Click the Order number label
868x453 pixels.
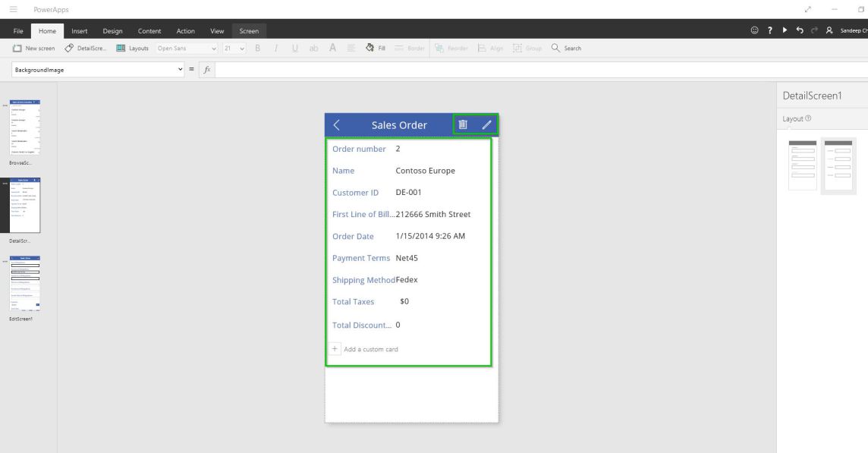tap(359, 149)
